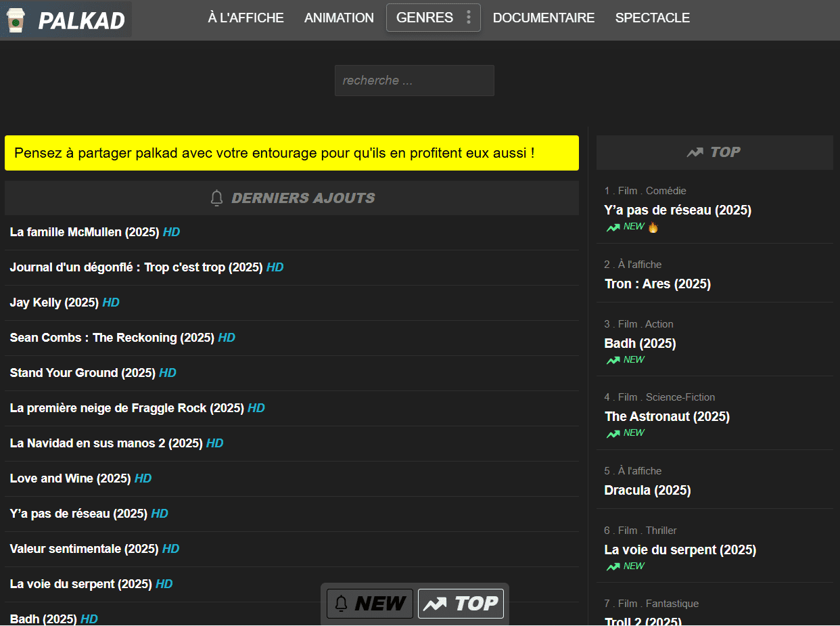Click the green trending icon under Badh

coord(613,360)
